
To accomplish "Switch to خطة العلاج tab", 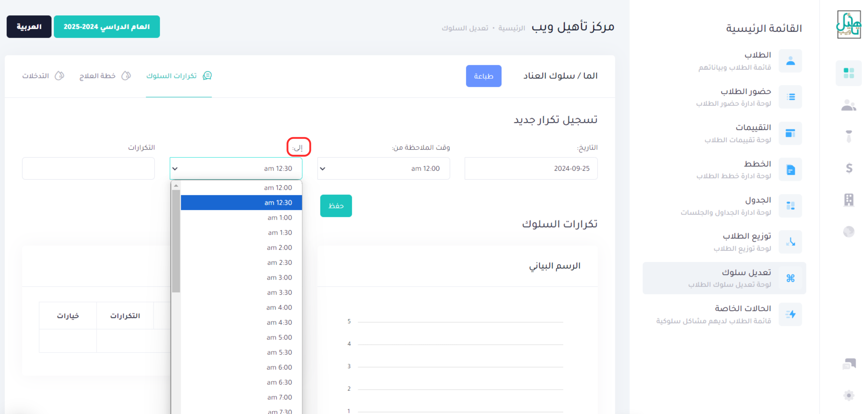I will pos(105,76).
